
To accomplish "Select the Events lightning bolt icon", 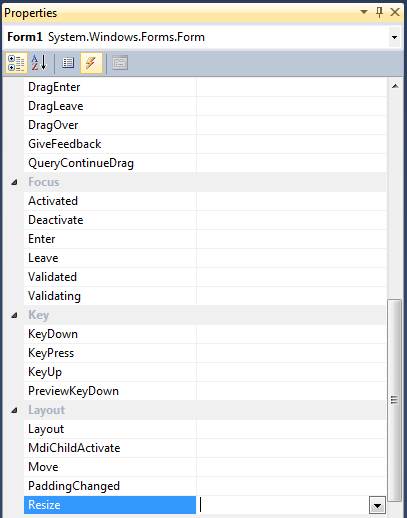I will (91, 63).
